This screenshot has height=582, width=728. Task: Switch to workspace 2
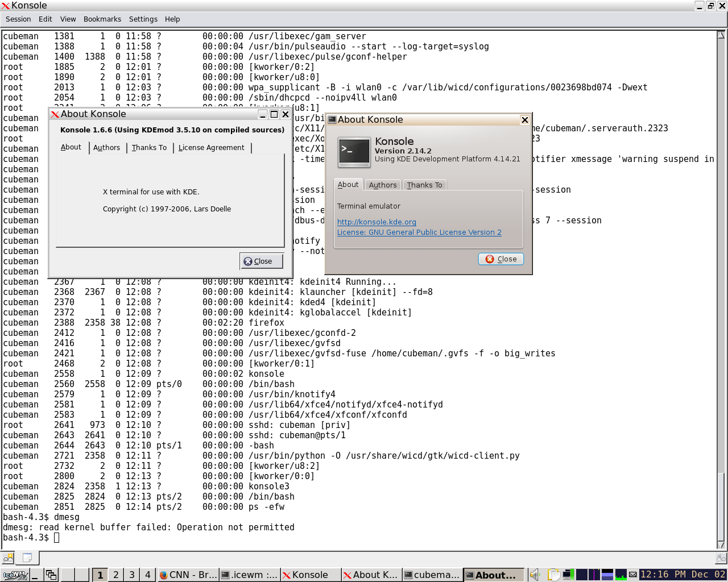(x=116, y=575)
